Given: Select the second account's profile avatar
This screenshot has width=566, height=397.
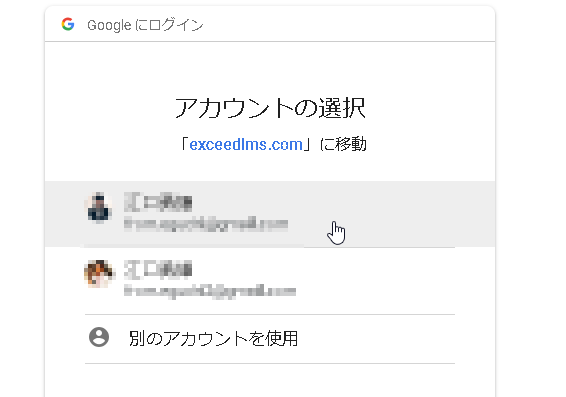Looking at the screenshot, I should [x=99, y=273].
